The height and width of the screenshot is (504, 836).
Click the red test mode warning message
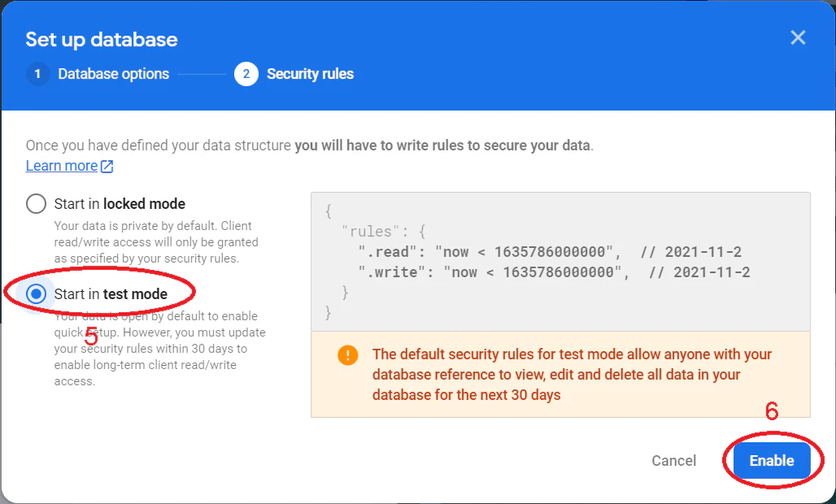pos(572,375)
